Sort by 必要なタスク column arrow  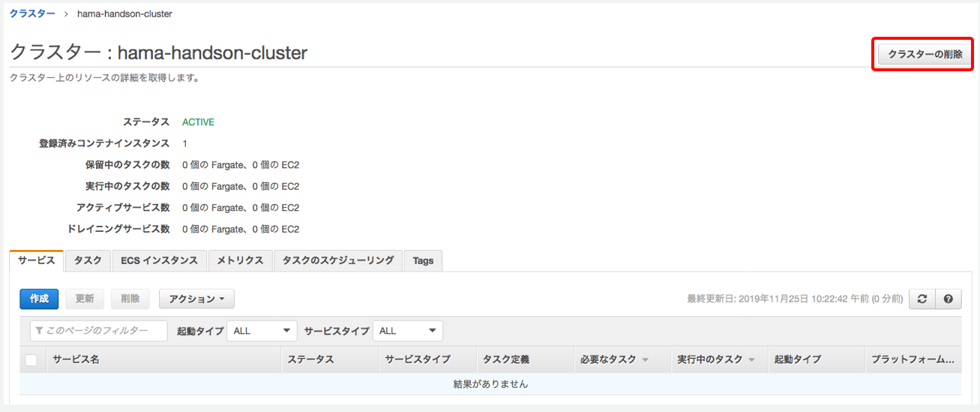(645, 360)
